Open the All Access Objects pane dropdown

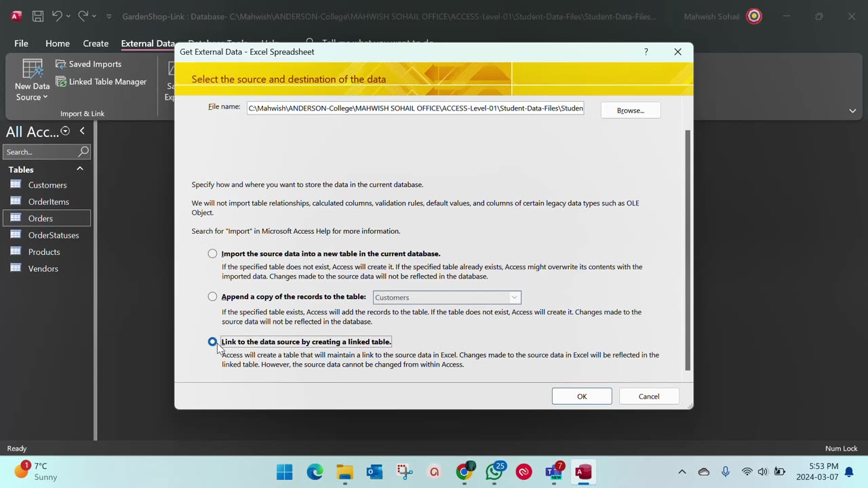tap(65, 131)
